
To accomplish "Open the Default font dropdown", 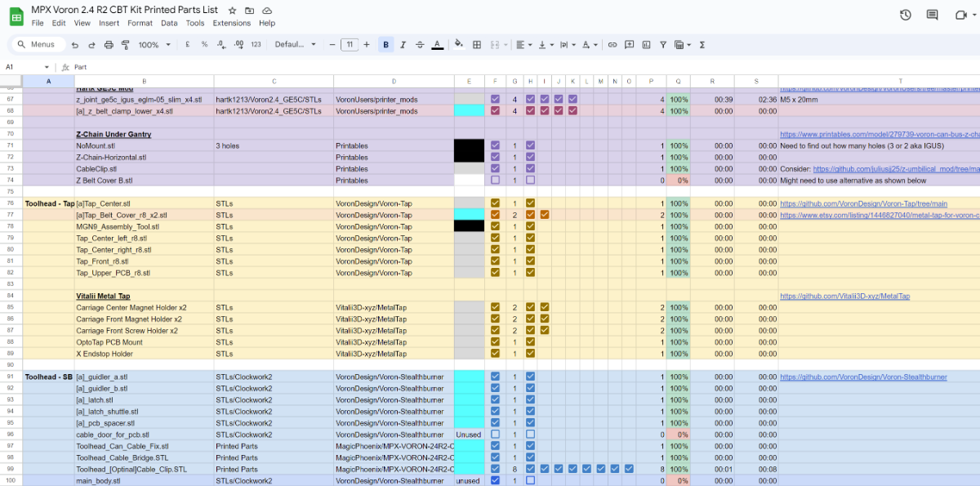I will 296,45.
